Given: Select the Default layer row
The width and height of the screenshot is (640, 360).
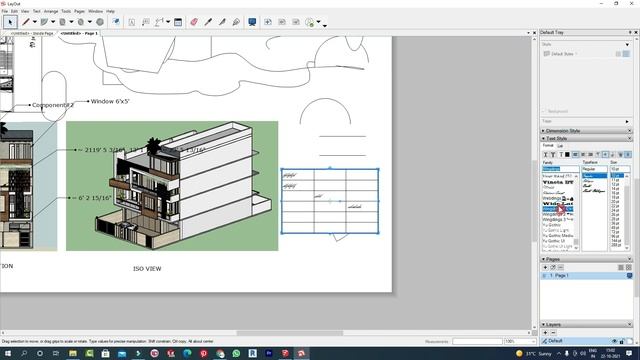Looking at the screenshot, I should tap(587, 341).
